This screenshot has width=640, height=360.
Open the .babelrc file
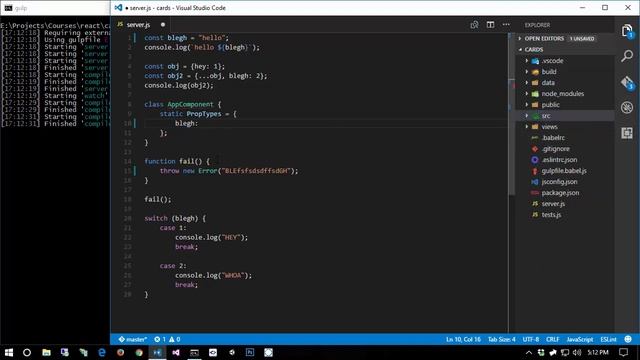tap(553, 138)
